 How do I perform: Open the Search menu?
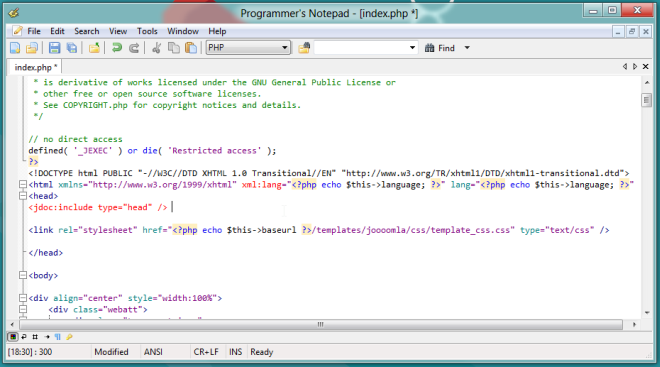point(87,31)
